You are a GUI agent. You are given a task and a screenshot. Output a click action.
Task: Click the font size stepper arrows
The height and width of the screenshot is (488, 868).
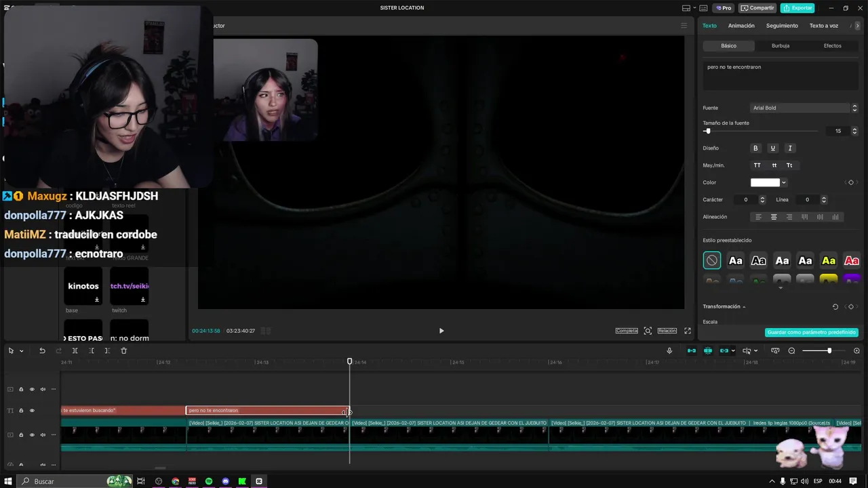(854, 131)
